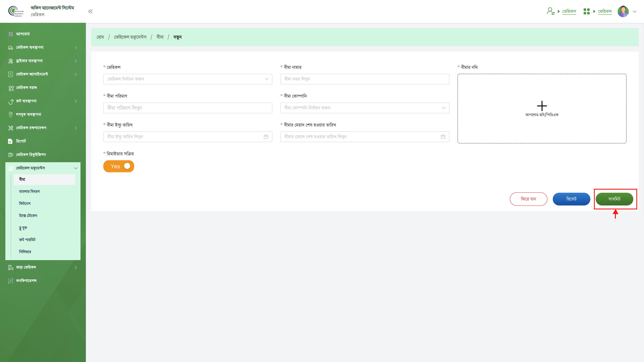Click ভেহিকেল ডকুমেন্টস breadcrumb link
The image size is (644, 362).
130,37
